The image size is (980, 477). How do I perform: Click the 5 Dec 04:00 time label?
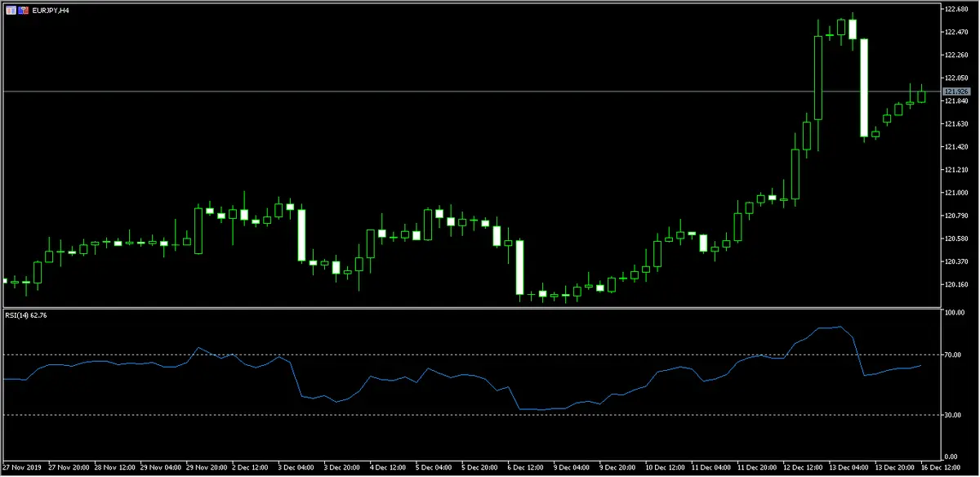(x=433, y=469)
